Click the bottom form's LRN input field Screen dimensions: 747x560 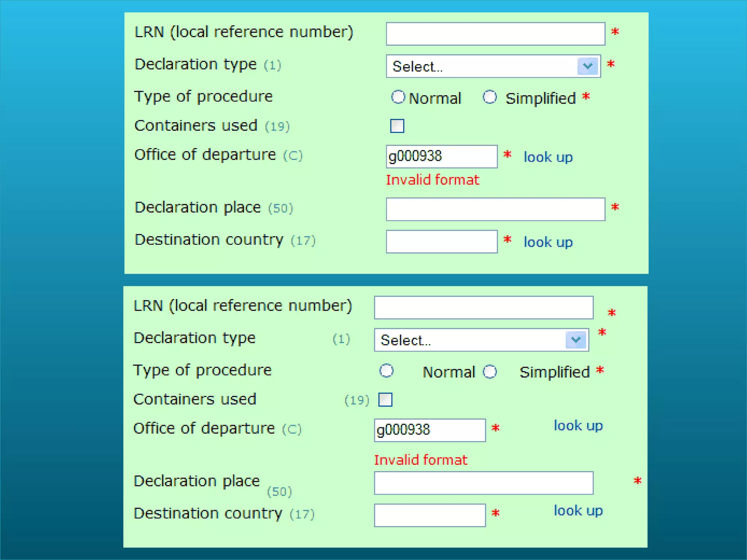(x=483, y=308)
